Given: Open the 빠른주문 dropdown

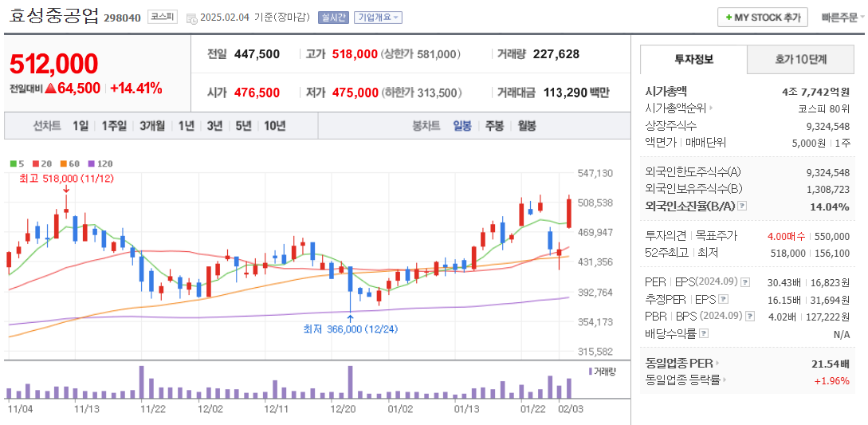Looking at the screenshot, I should (843, 18).
